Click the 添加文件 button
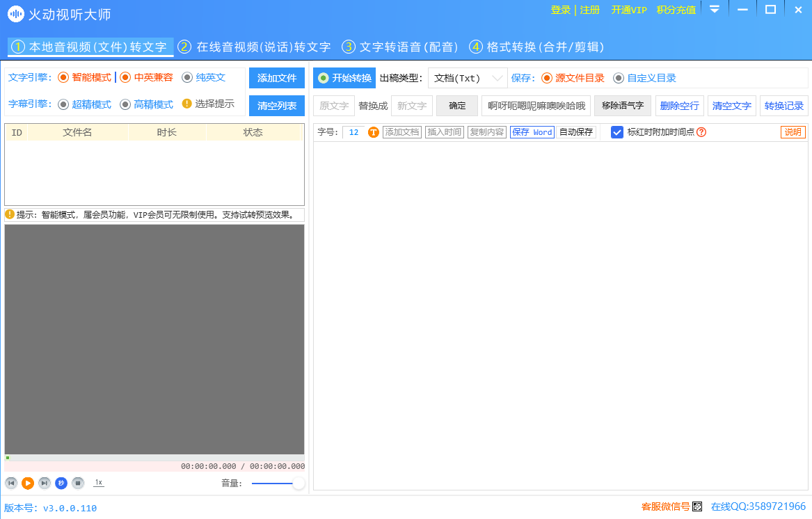This screenshot has width=812, height=519. 277,78
